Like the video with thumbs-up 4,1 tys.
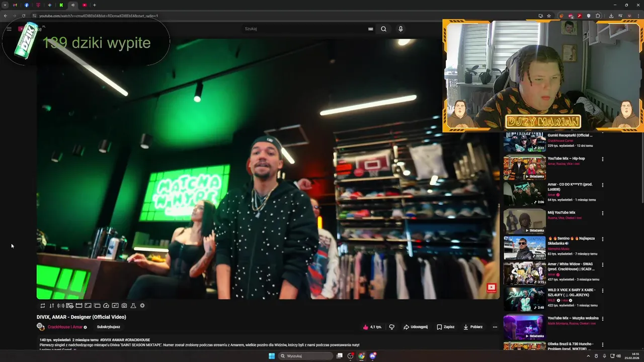The width and height of the screenshot is (644, 362). coord(372,327)
